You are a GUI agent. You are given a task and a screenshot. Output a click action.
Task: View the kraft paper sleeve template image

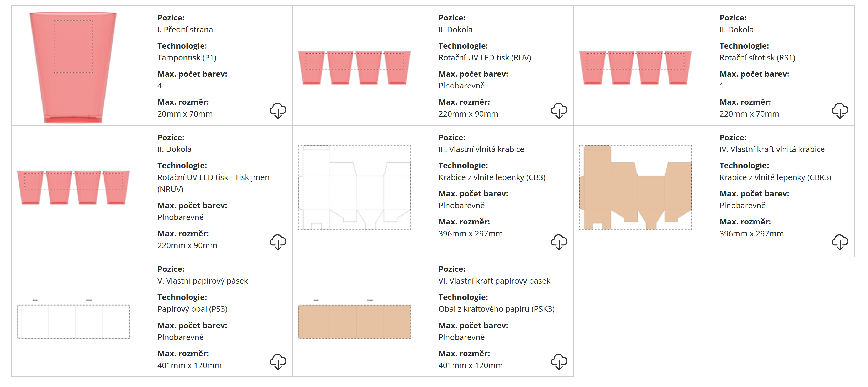354,321
